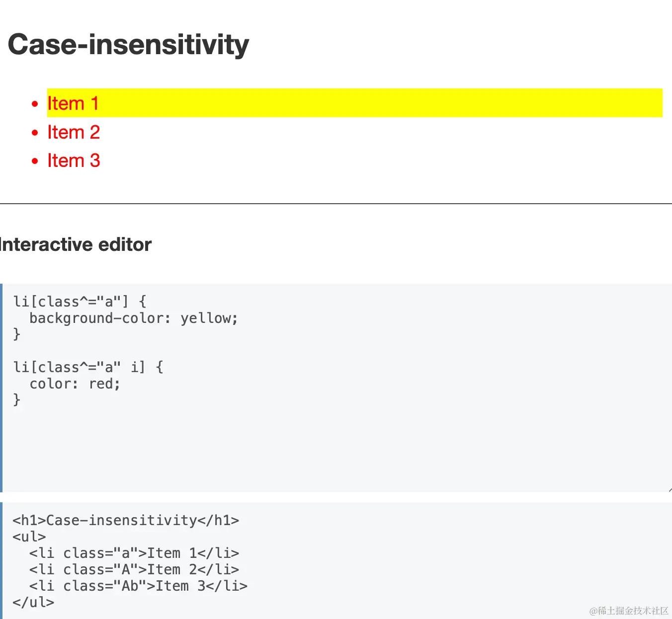Grab the CSS editor resize handle corner
Image resolution: width=672 pixels, height=619 pixels.
point(669,489)
